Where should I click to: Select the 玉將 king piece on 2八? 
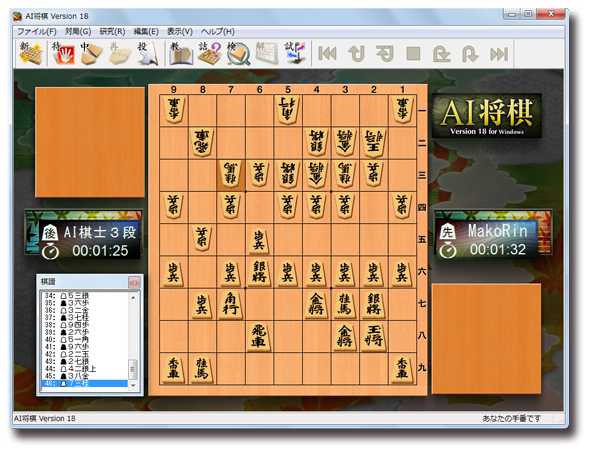pos(373,337)
